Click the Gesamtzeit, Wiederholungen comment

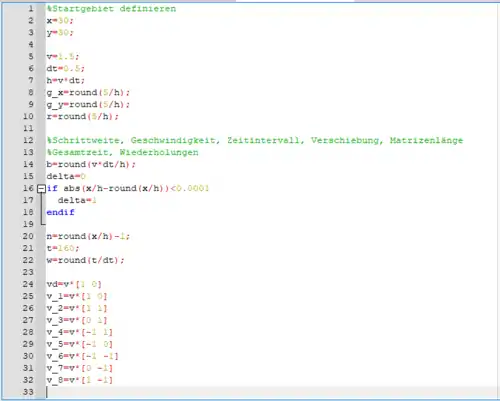pos(122,153)
